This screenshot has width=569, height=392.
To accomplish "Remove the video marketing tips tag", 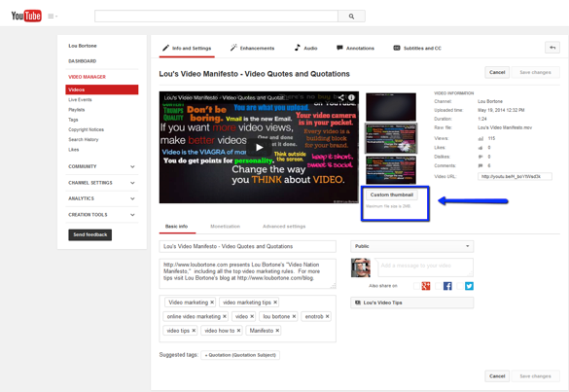I will (x=275, y=303).
